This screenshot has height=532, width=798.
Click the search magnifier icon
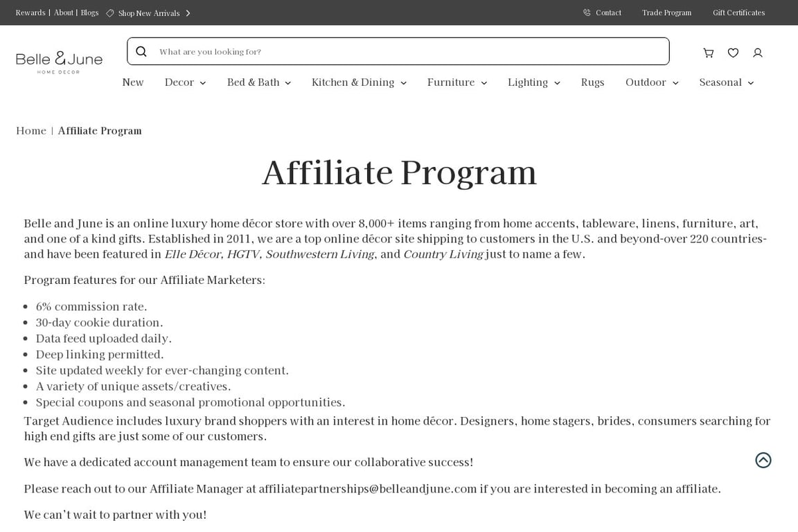pyautogui.click(x=141, y=51)
